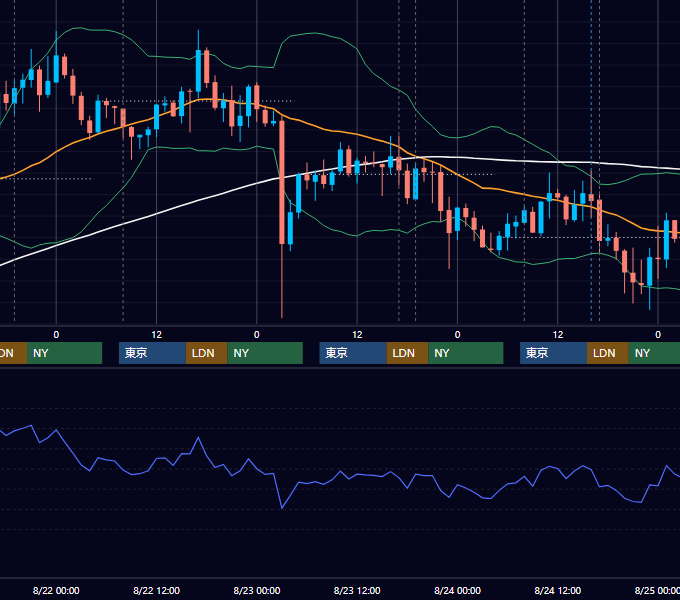Image resolution: width=680 pixels, height=600 pixels.
Task: Select the NY session block spanning 8/25 00:00
Action: [x=654, y=353]
